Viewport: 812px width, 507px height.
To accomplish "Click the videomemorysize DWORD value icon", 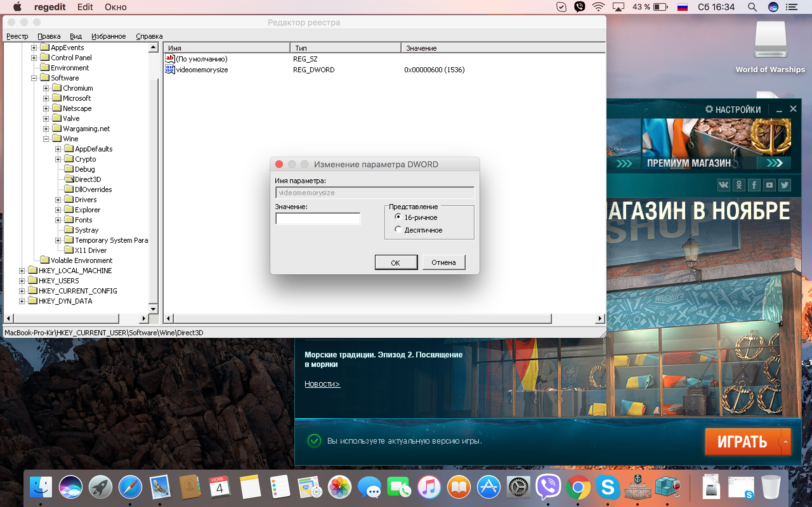I will (x=170, y=69).
